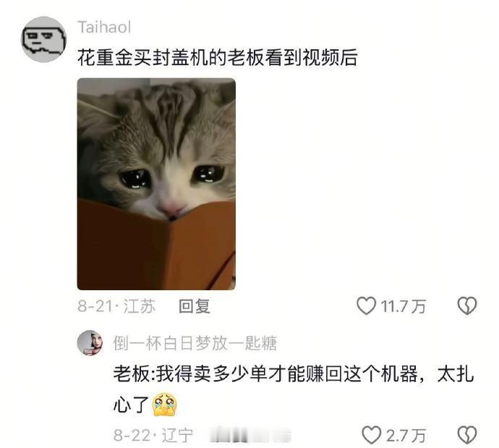Click the 辽宁 location label
Screen dimensions: 499x448
tap(177, 435)
